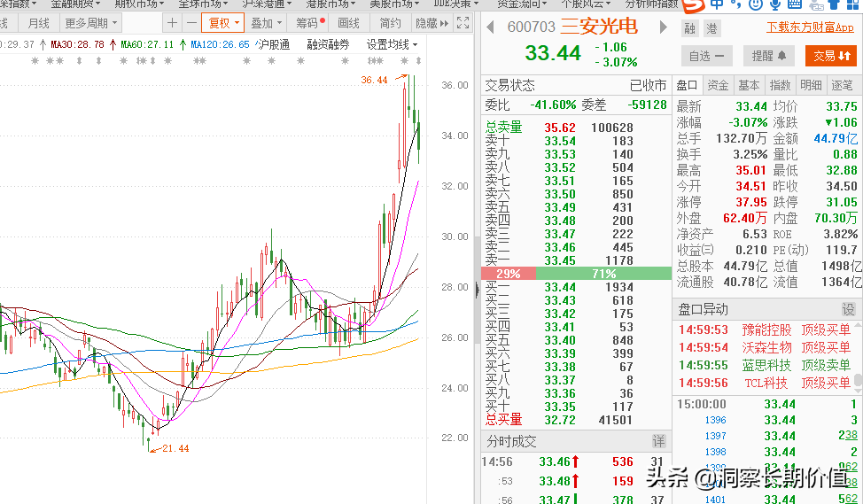Click 豫能控股 in order-book anomalies
The height and width of the screenshot is (504, 863).
[766, 330]
